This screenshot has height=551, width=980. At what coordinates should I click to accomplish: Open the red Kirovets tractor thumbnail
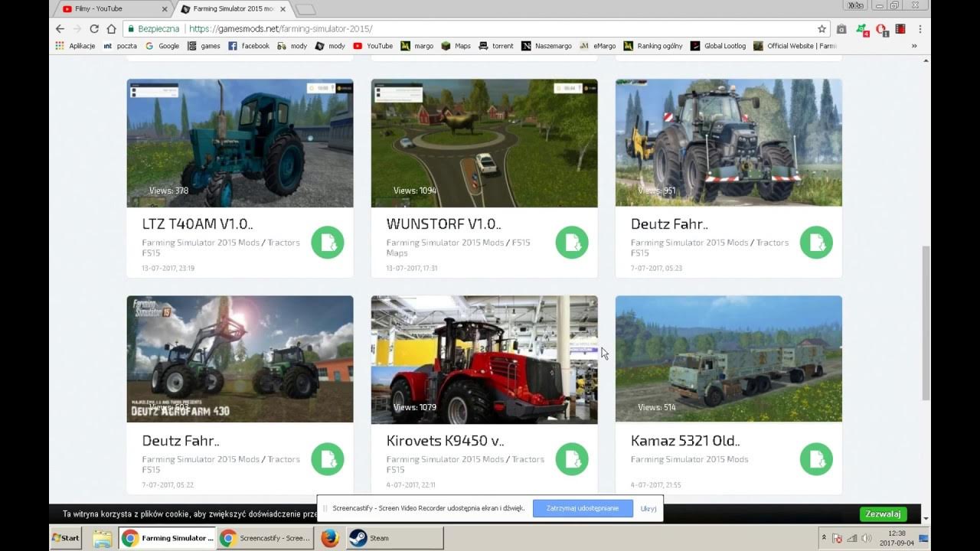coord(484,360)
